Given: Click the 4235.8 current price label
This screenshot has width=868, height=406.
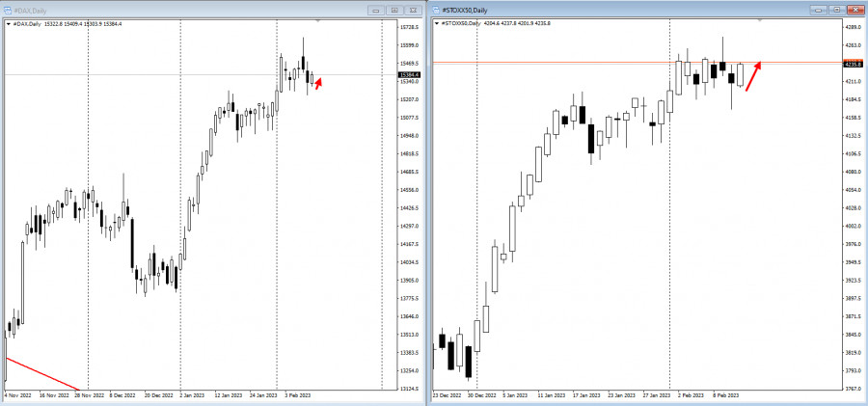Looking at the screenshot, I should tap(852, 64).
